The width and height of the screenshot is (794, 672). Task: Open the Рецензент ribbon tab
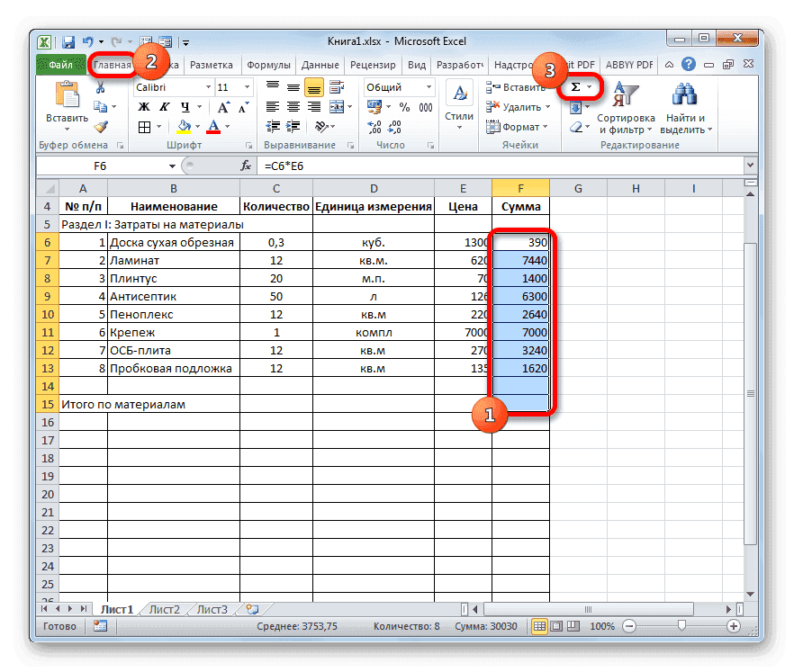click(373, 65)
